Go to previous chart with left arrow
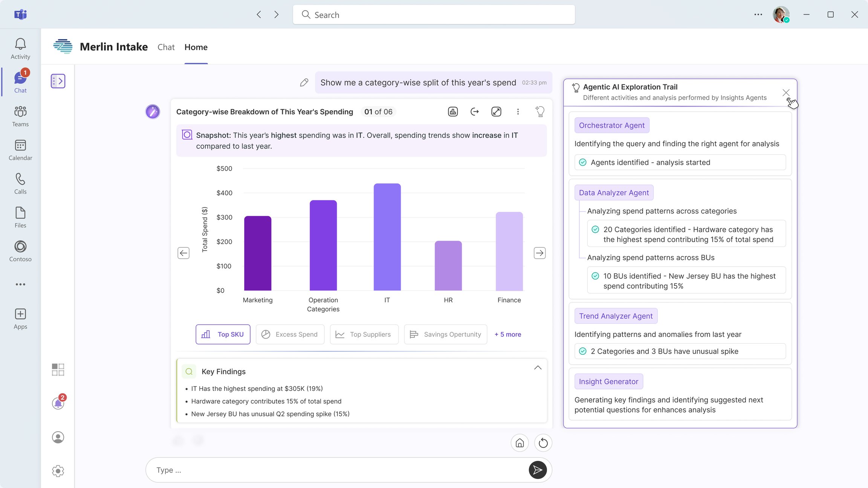The height and width of the screenshot is (488, 868). pos(183,253)
